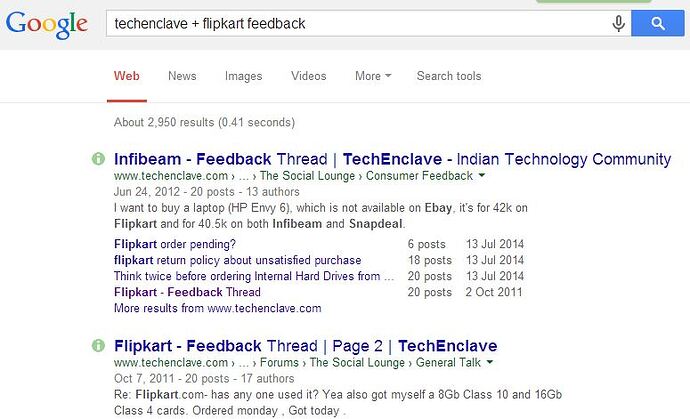Click 'Jun 24, 2012 - 20 posts - 13 authors'
This screenshot has width=690, height=419.
pos(206,192)
